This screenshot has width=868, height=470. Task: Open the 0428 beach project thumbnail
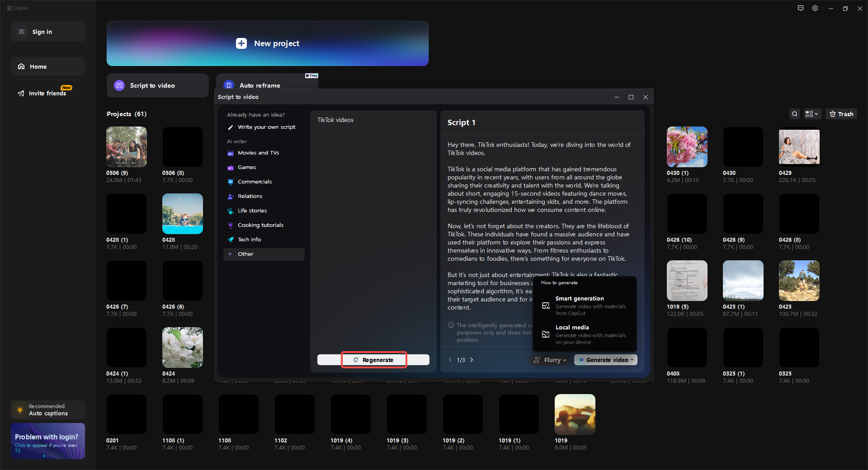tap(182, 214)
